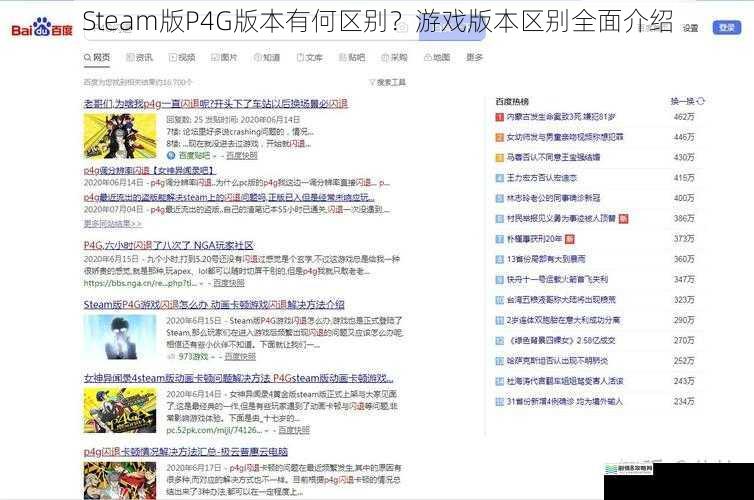Open hot item 31省份新增4例确诊 均为境外输入
The width and height of the screenshot is (754, 500).
(x=565, y=401)
